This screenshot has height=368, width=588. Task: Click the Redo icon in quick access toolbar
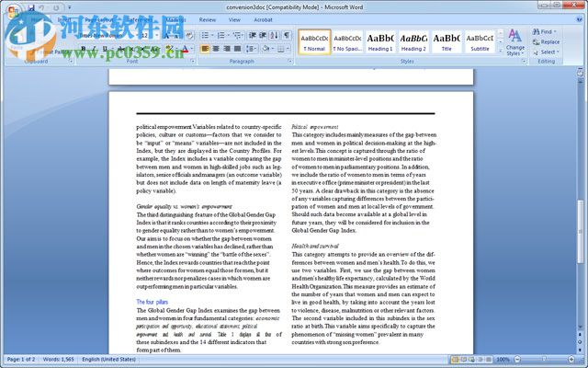pos(56,7)
